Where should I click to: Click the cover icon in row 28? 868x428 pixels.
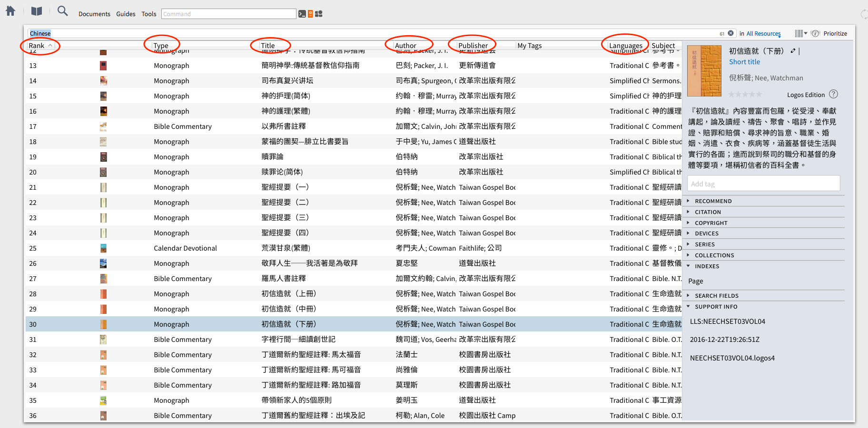click(x=103, y=294)
